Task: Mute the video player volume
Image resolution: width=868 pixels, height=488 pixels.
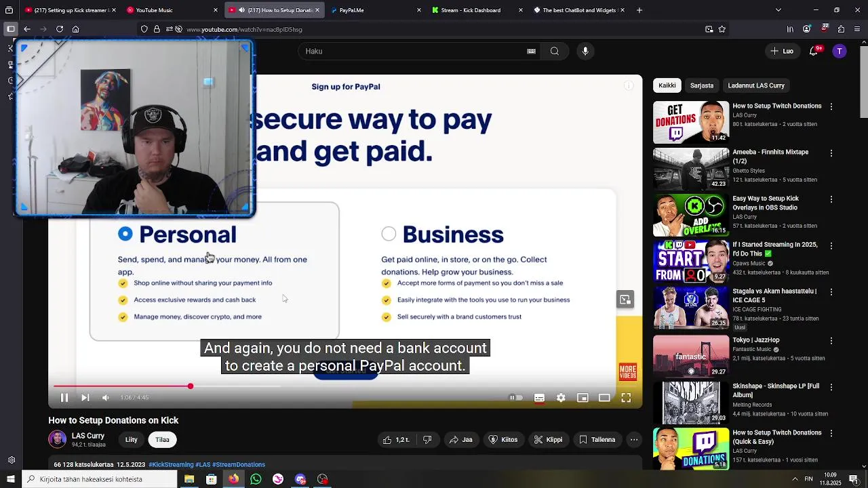Action: coord(105,398)
